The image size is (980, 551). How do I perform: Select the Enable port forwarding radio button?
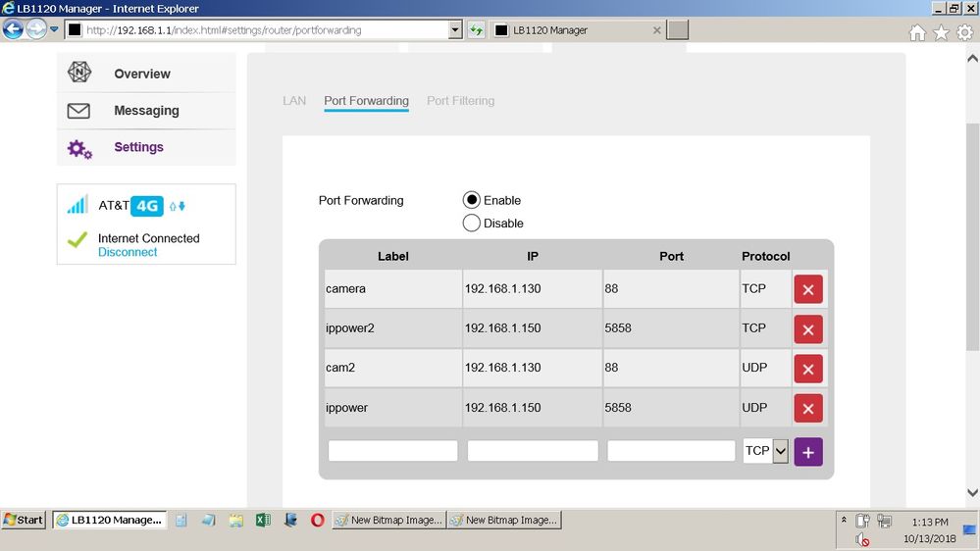click(471, 200)
